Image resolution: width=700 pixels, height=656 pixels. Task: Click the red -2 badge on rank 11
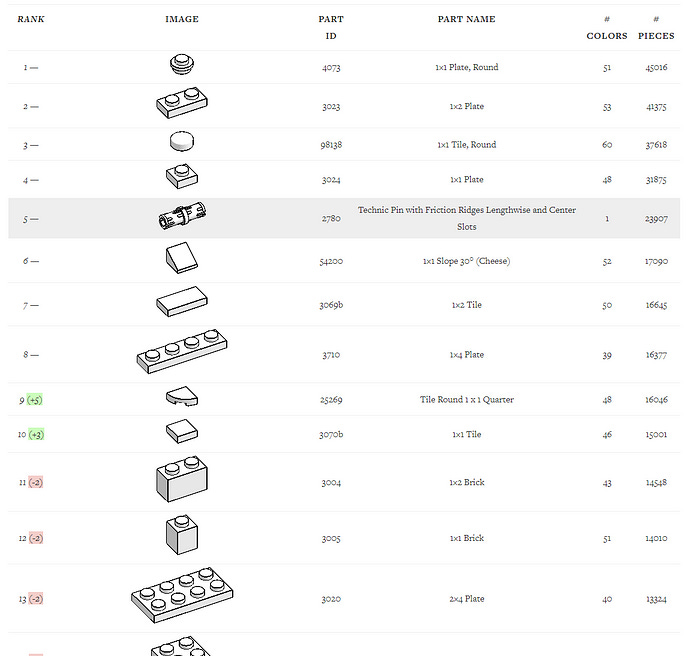(36, 482)
